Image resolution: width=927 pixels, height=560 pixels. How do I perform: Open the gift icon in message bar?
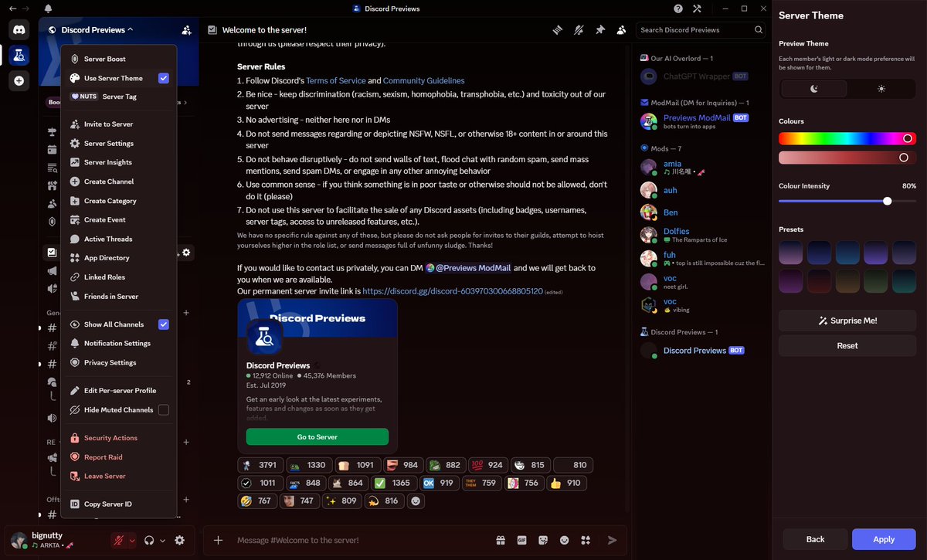(x=500, y=541)
